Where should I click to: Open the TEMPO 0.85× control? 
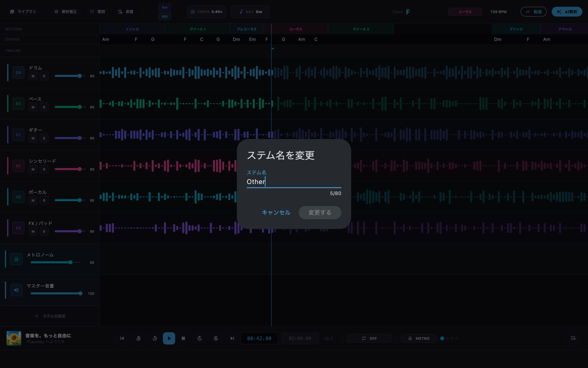(206, 12)
